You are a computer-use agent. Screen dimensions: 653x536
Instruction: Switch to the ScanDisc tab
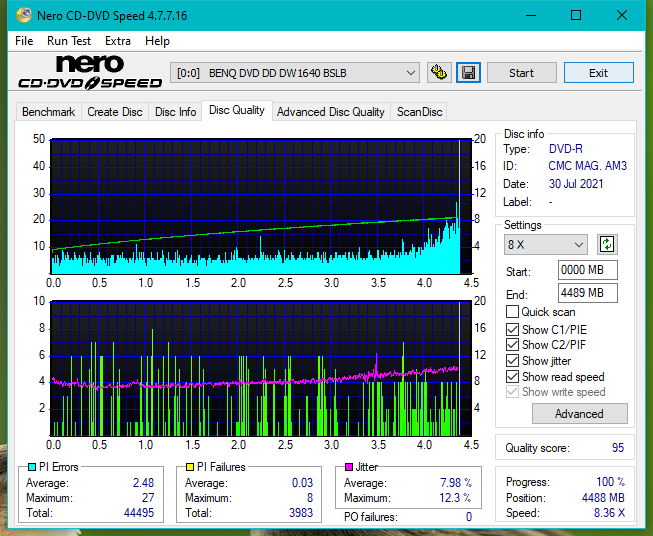tap(419, 112)
